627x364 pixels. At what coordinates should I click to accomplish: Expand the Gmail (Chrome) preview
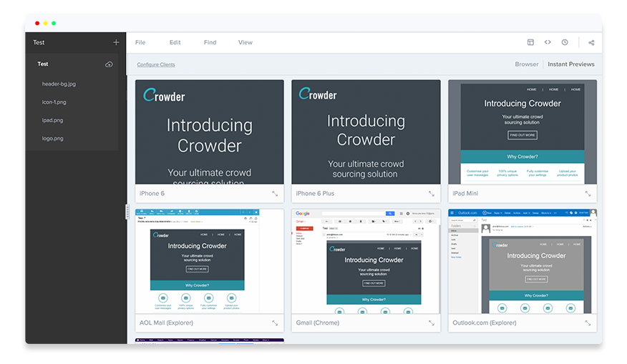point(432,323)
